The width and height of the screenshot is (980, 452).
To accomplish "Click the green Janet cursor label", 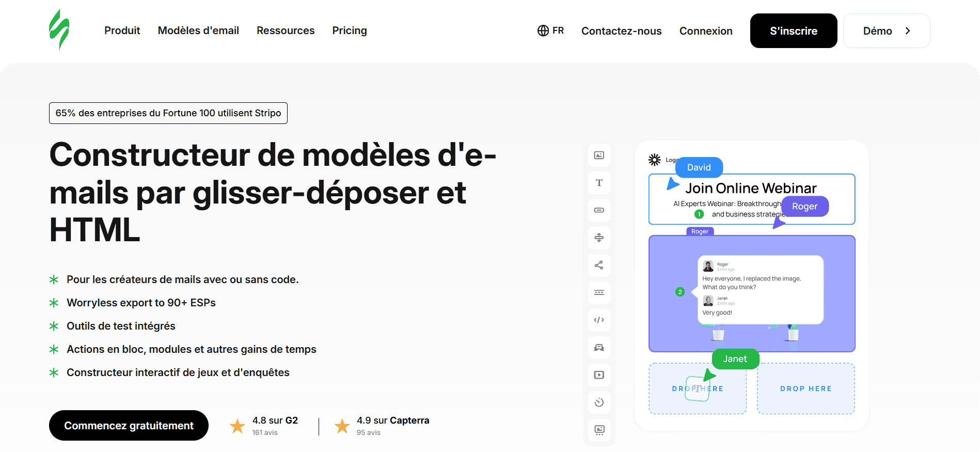I will [735, 359].
